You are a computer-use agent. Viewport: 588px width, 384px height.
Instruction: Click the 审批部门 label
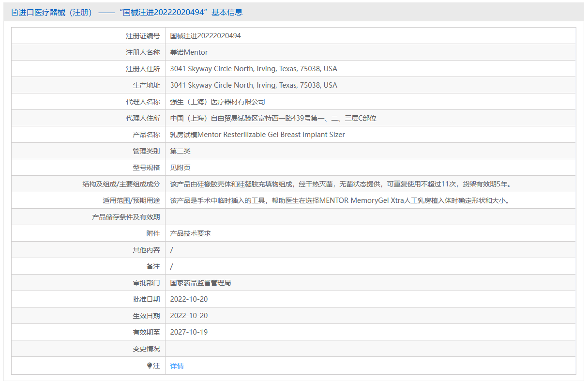click(x=146, y=283)
